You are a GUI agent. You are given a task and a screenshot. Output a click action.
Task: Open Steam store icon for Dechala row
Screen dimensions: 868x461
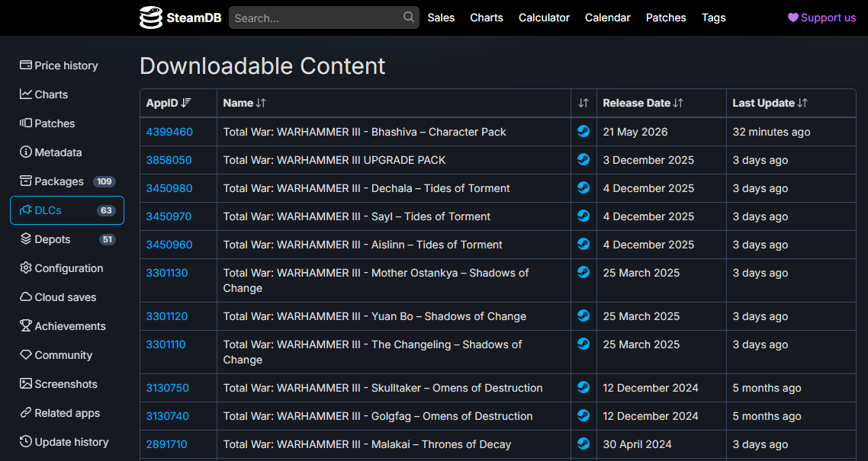pyautogui.click(x=583, y=188)
